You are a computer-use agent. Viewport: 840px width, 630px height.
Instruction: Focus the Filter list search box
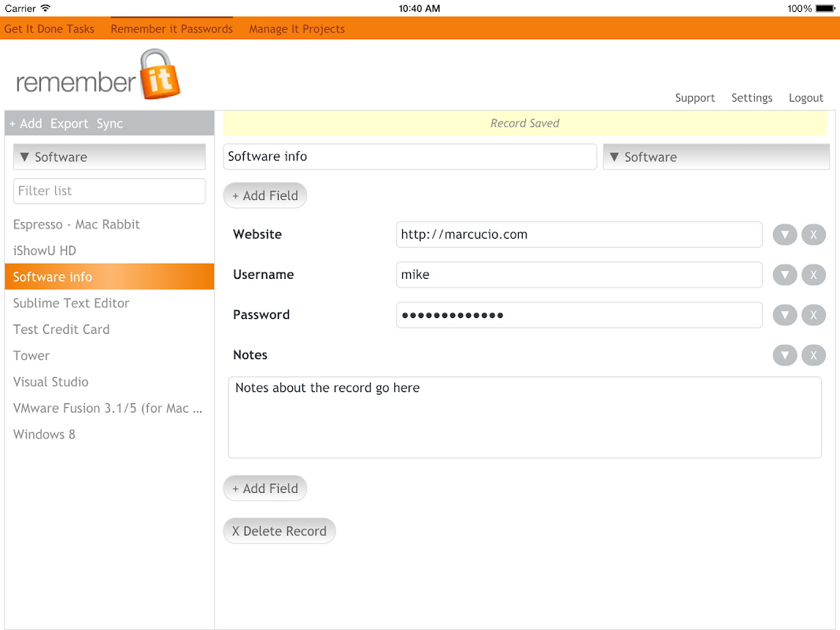click(109, 191)
